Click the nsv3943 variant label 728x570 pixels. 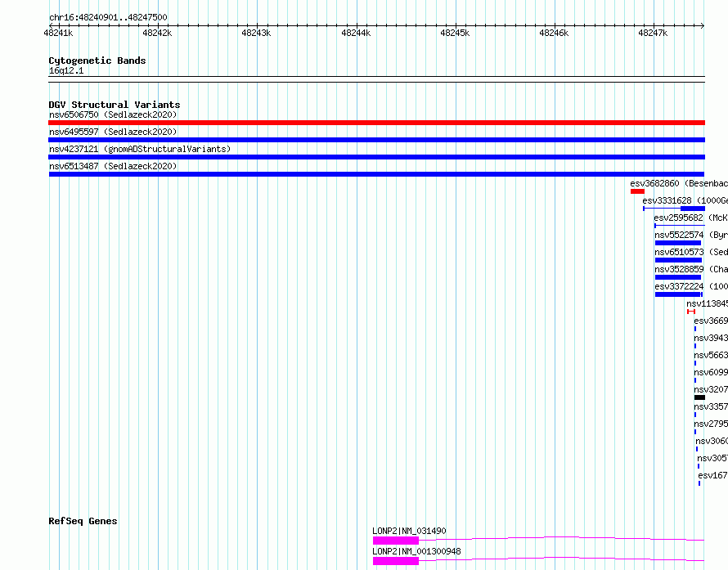(x=711, y=338)
